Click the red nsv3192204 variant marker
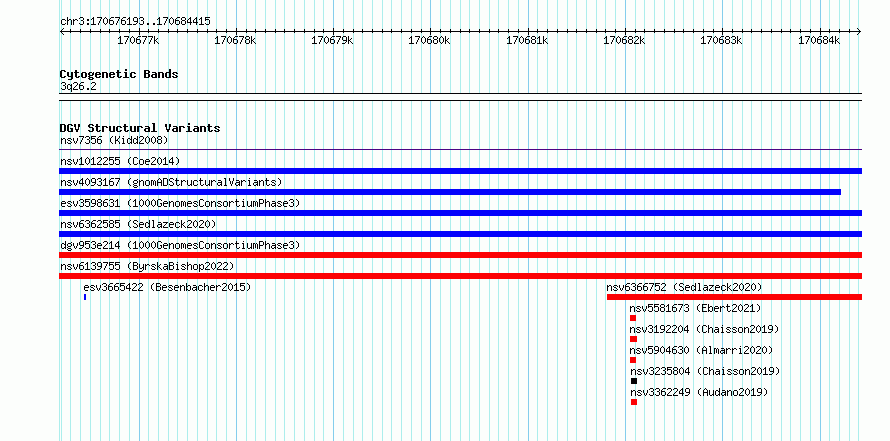890x441 pixels. [633, 339]
